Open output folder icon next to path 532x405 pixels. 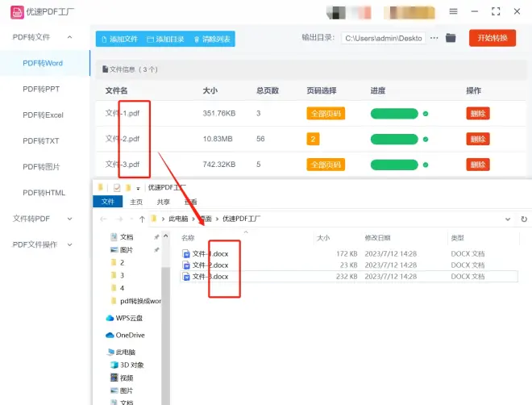tap(451, 38)
